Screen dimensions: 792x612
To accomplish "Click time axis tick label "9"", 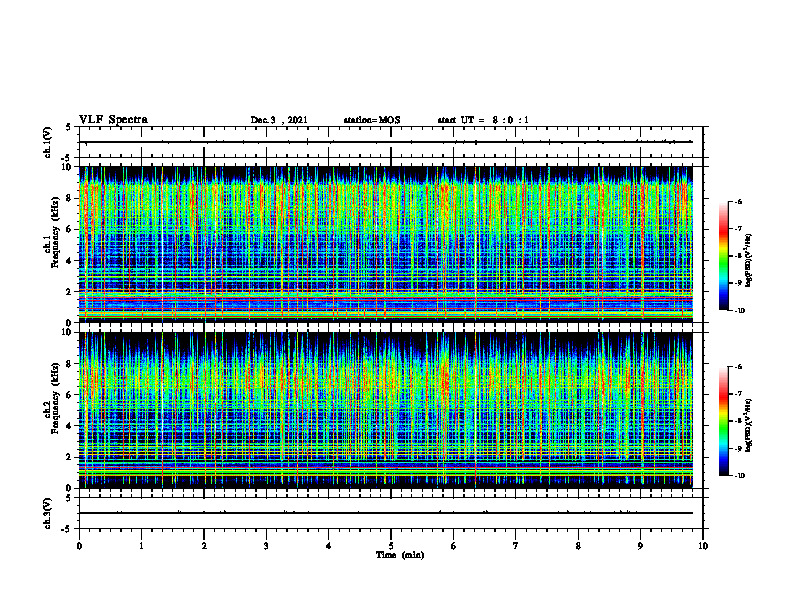I will (x=640, y=546).
